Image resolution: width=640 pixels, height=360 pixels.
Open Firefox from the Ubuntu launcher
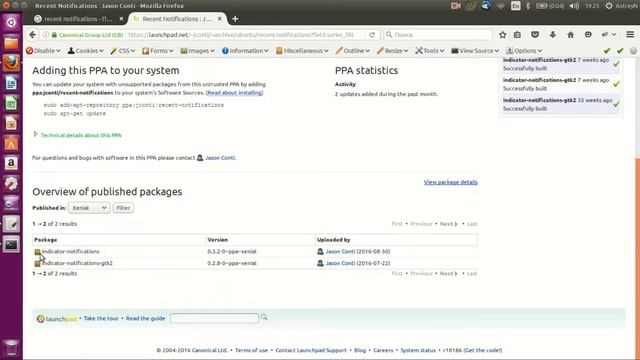click(11, 63)
